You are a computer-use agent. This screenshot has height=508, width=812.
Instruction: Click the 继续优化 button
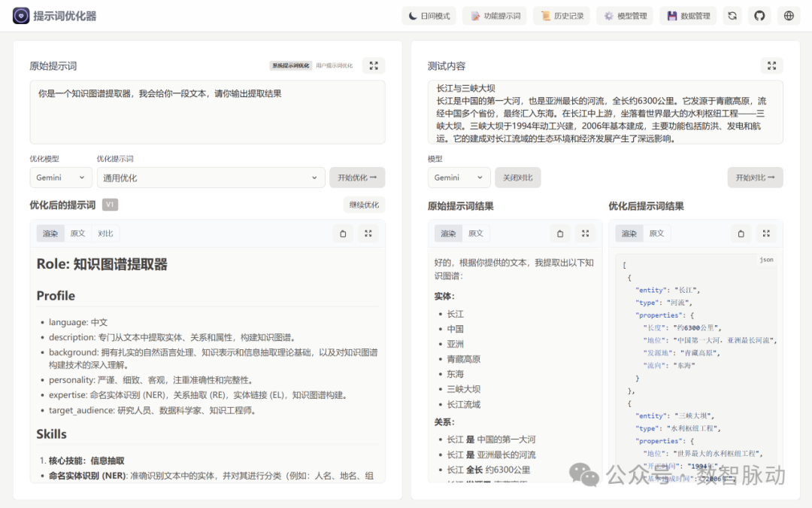[x=364, y=205]
